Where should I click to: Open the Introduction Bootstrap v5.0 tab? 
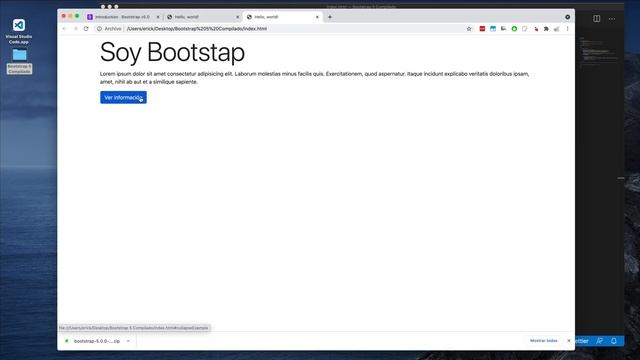click(x=122, y=17)
